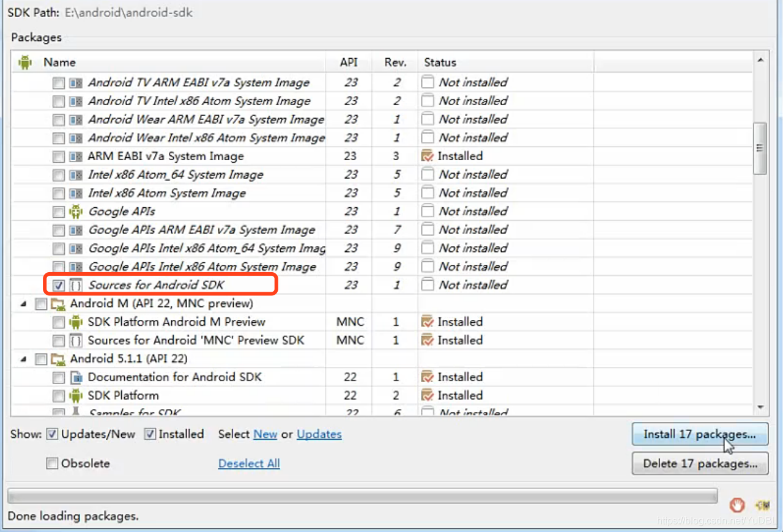Click the Google APIs ARM EABI v7a image icon
Viewport: 783px width, 532px height.
[x=76, y=230]
